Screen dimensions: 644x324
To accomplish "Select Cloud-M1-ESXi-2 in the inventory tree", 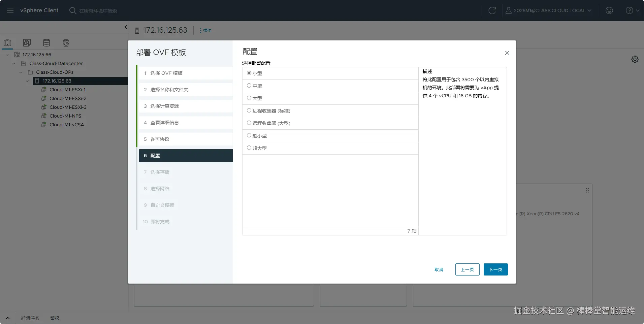I will 68,98.
